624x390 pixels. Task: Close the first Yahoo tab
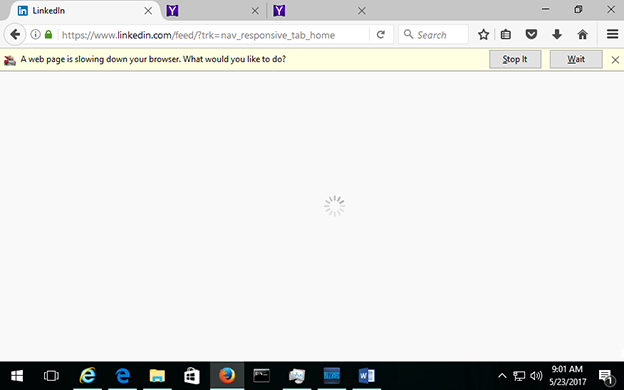tap(255, 11)
